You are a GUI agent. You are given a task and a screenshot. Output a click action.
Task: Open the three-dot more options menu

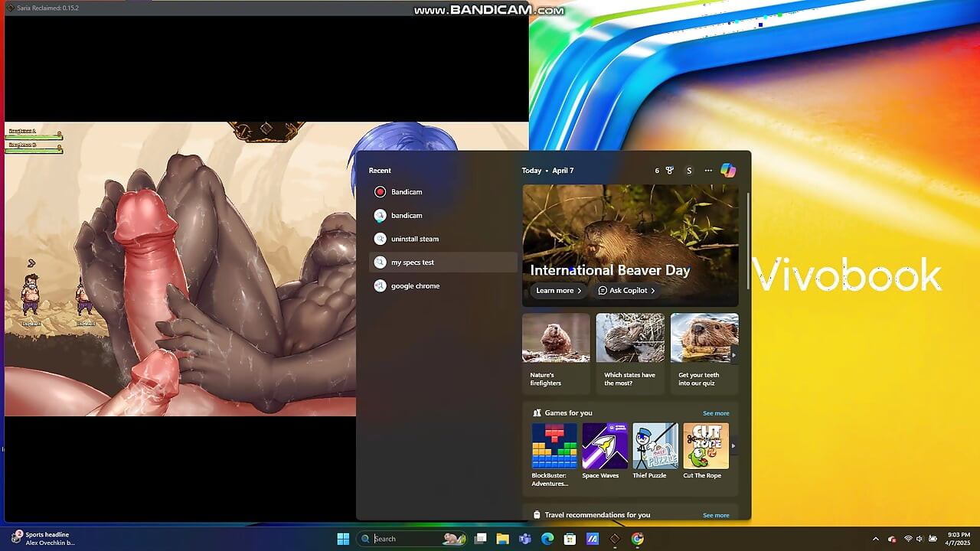pos(708,171)
